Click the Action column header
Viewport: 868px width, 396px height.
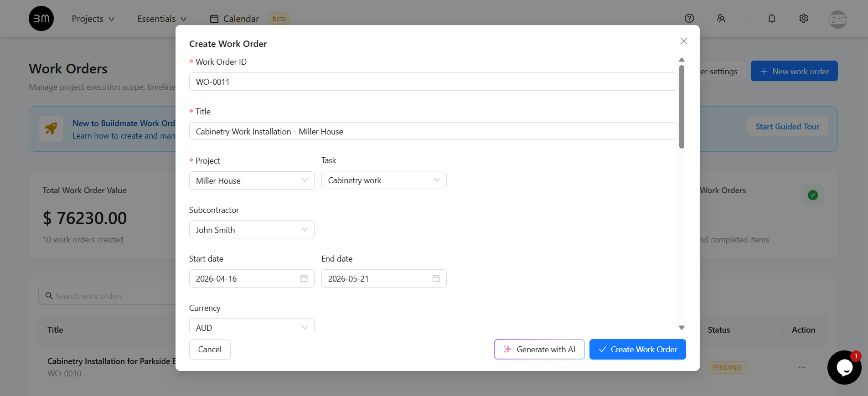[x=803, y=329]
